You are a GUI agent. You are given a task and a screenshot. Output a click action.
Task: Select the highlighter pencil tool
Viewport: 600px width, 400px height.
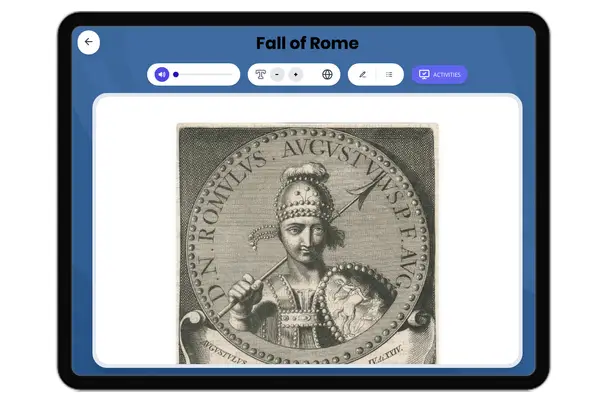point(362,74)
